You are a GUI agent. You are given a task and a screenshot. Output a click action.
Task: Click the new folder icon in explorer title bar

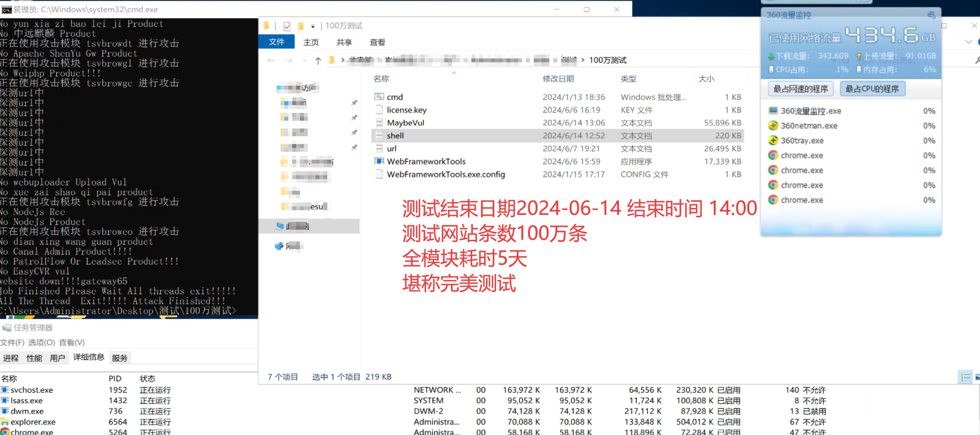pos(301,26)
